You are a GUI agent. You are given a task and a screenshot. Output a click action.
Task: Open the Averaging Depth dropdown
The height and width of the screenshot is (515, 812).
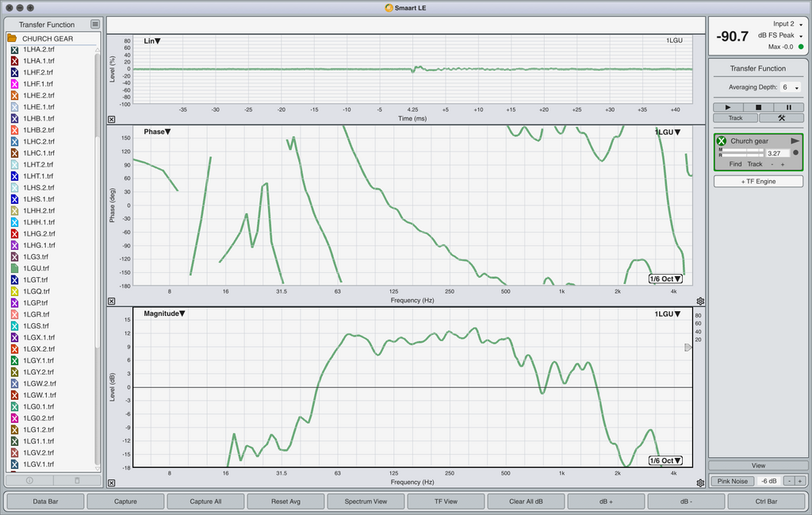[791, 87]
